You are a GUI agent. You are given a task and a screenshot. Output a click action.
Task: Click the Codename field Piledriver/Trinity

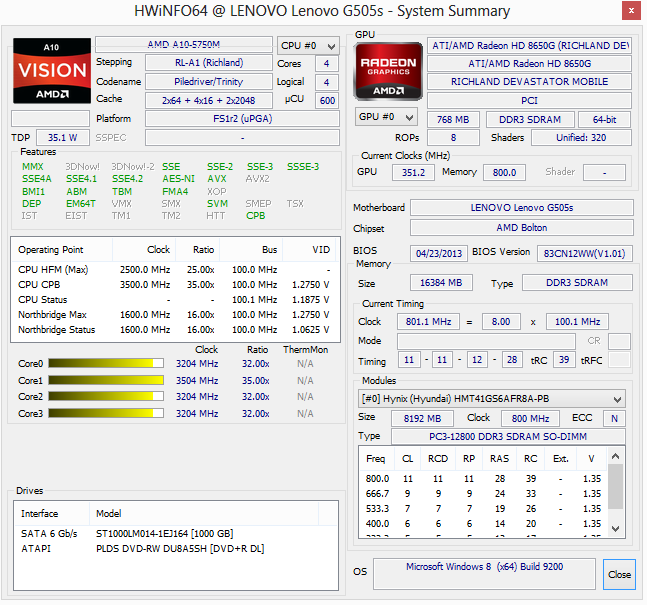(209, 82)
